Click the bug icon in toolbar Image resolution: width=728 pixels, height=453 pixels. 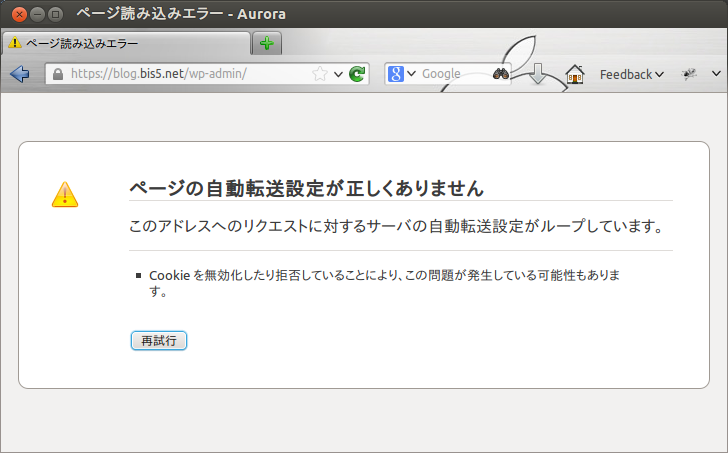(689, 74)
